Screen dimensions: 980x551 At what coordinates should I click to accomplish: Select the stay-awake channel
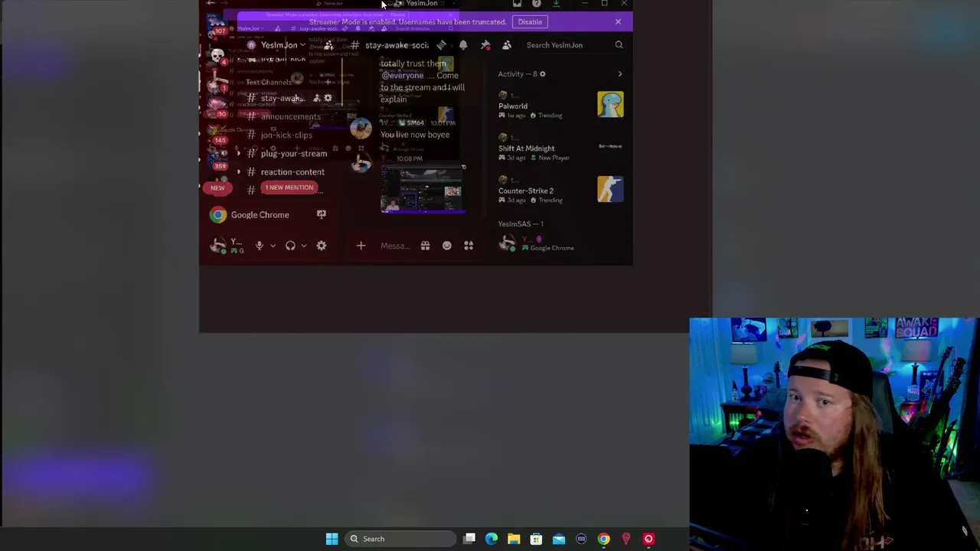[283, 98]
